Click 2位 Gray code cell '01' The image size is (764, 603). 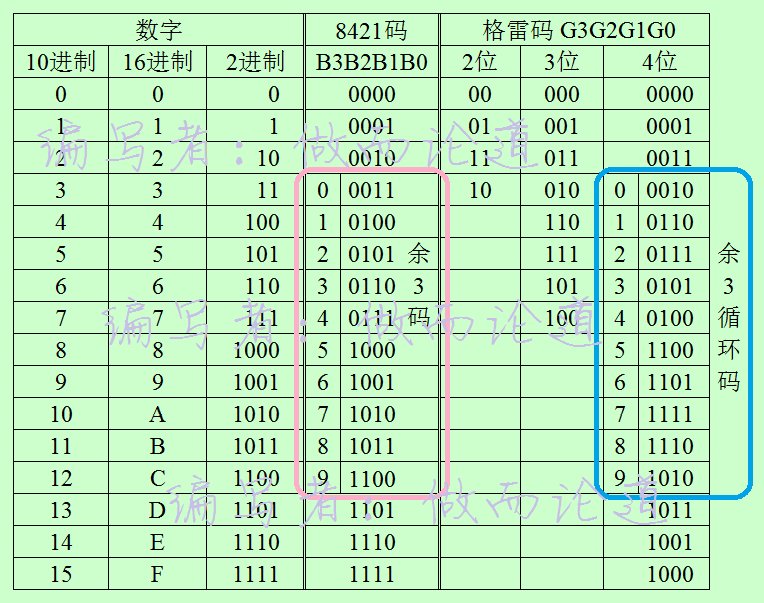[479, 126]
